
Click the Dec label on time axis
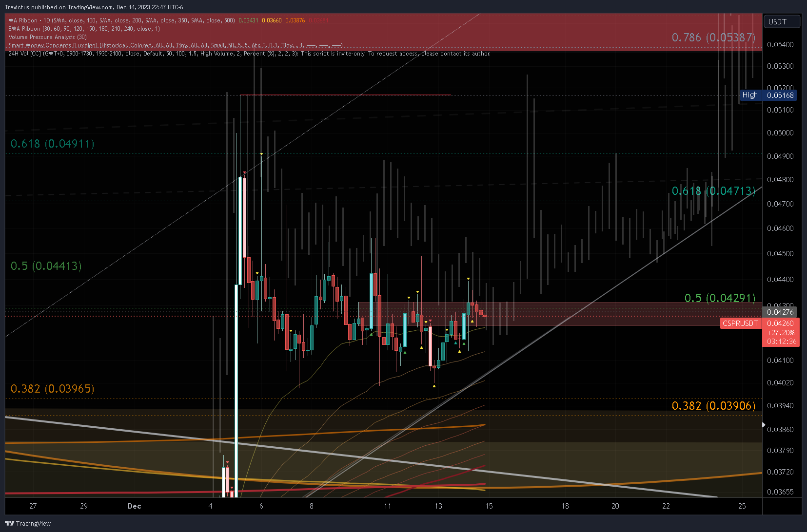point(135,506)
